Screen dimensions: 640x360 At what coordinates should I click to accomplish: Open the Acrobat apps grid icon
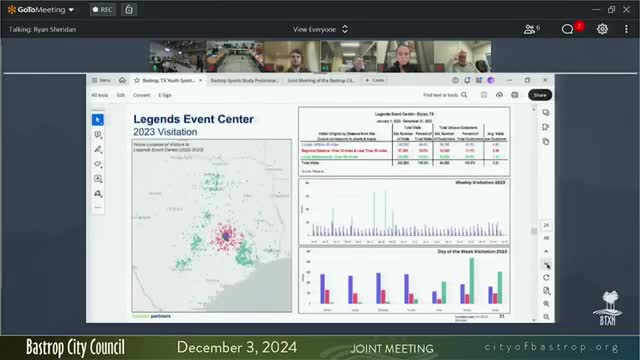click(479, 80)
